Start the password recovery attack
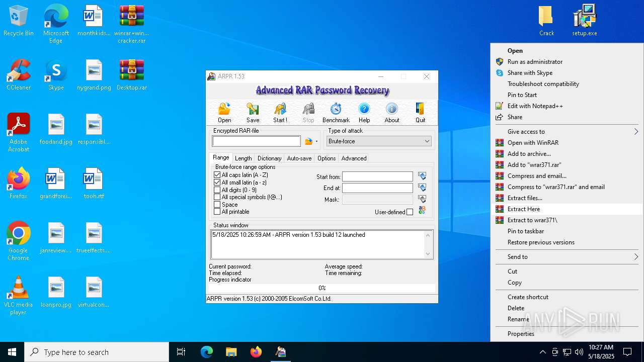Screen dimensions: 644x362 [x=280, y=113]
